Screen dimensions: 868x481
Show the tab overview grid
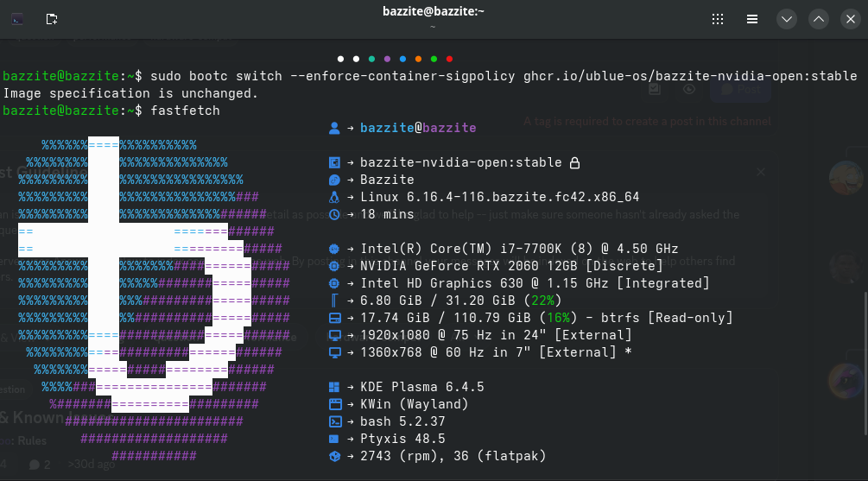coord(718,19)
